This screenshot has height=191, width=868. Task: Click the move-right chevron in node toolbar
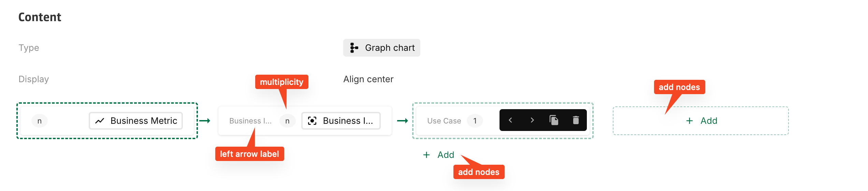click(532, 120)
